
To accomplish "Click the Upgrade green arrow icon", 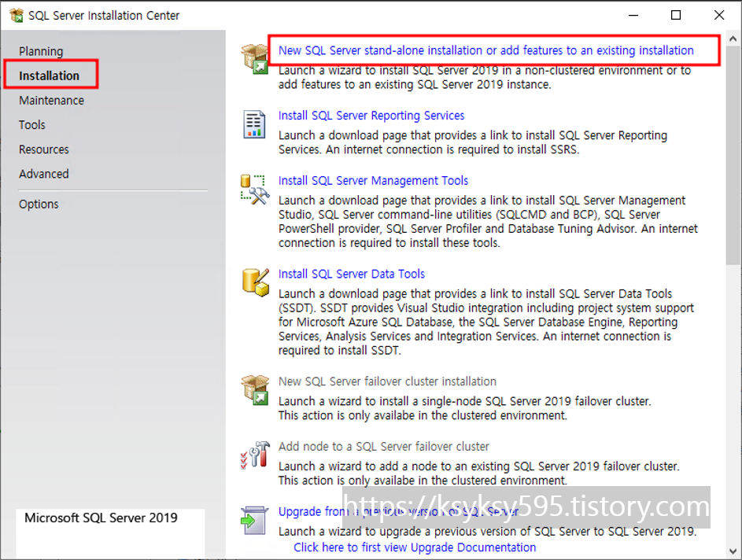I will coord(254,520).
